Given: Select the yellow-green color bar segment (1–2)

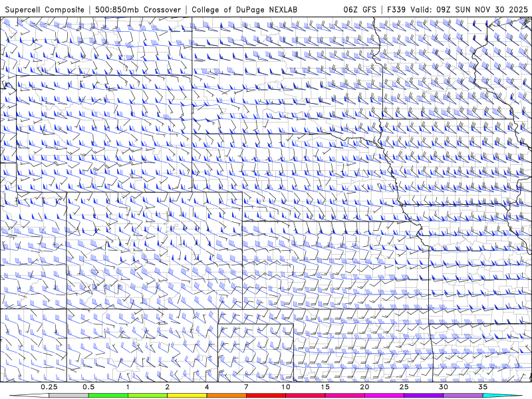Looking at the screenshot, I should tap(148, 396).
